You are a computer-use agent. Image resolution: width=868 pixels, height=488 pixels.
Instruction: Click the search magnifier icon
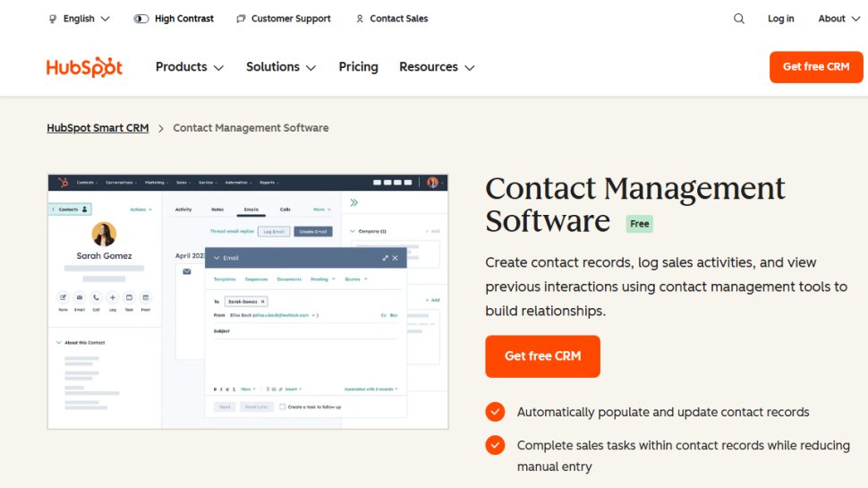(x=739, y=19)
